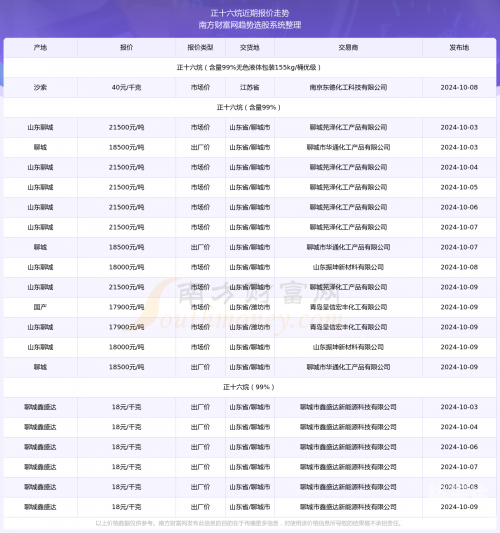Click the footer disclaimer starting 以上价格数据仅供参考
The width and height of the screenshot is (500, 533).
(x=249, y=523)
